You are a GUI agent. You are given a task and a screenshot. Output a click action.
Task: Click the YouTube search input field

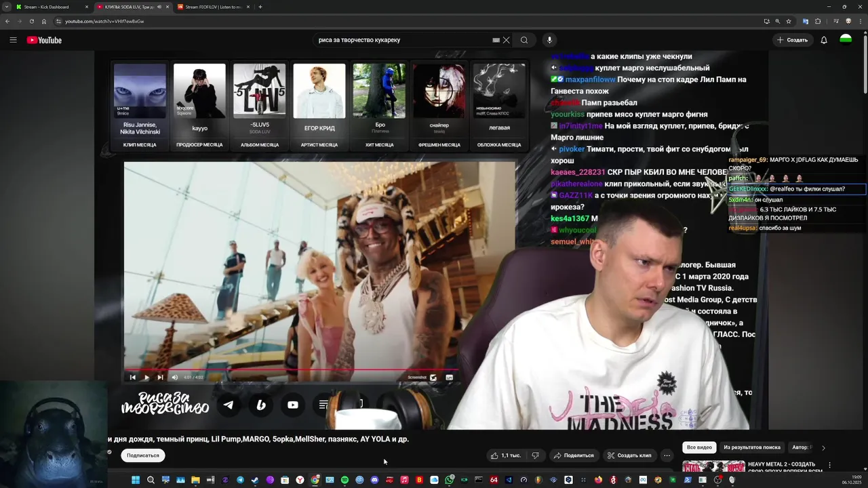[403, 40]
